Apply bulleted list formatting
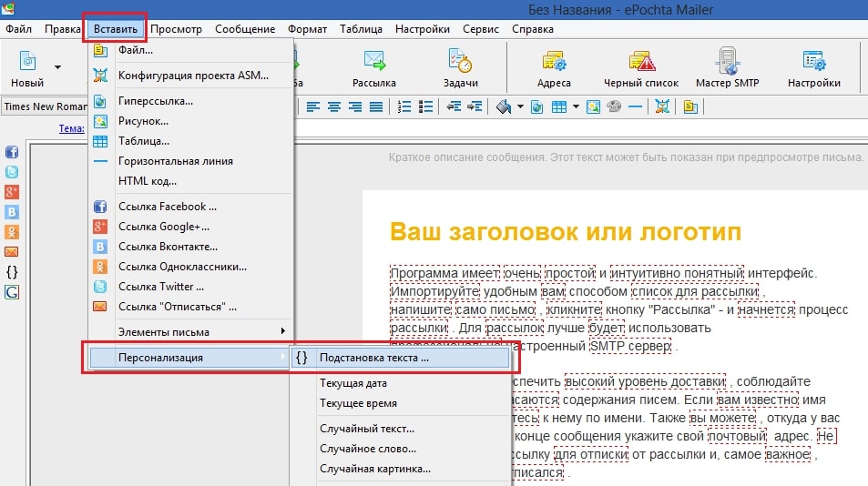 (425, 106)
